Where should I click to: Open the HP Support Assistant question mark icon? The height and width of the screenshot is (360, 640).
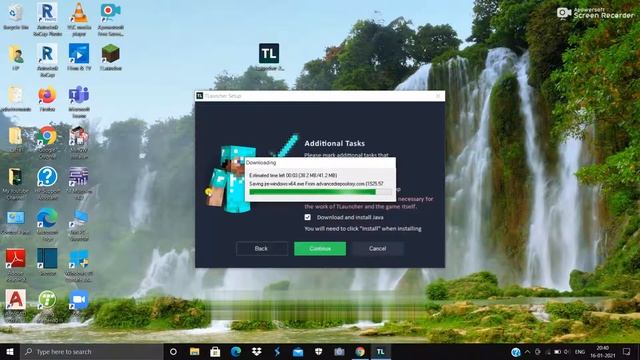pyautogui.click(x=47, y=183)
